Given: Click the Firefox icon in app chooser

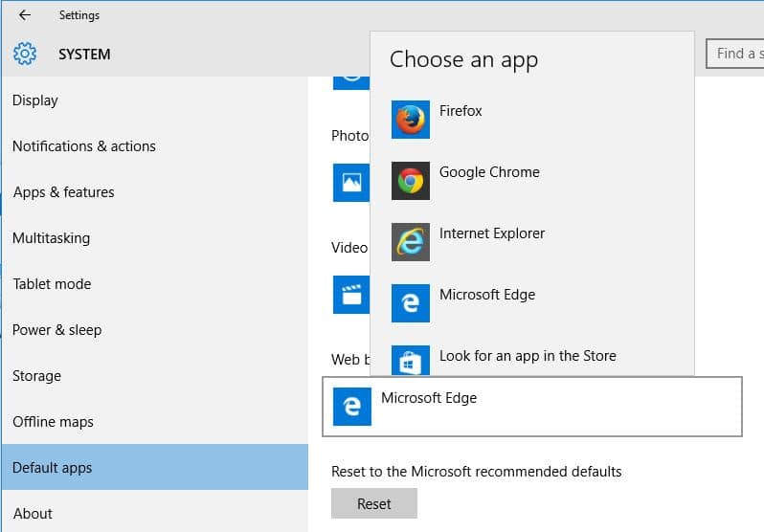Looking at the screenshot, I should click(x=411, y=120).
